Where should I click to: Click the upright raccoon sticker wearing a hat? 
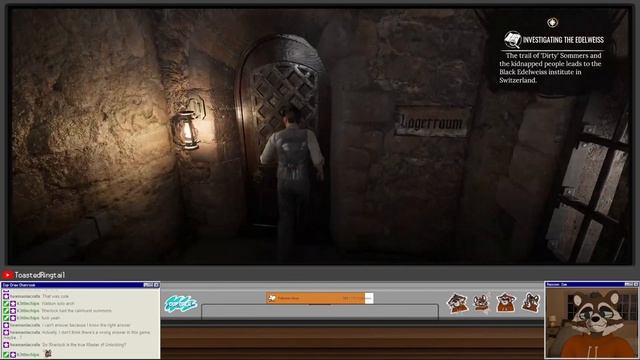506,302
